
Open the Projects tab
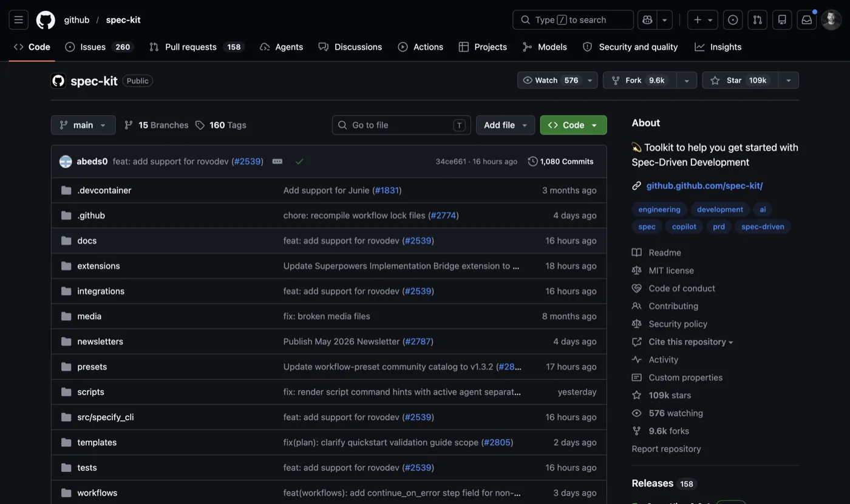(483, 47)
